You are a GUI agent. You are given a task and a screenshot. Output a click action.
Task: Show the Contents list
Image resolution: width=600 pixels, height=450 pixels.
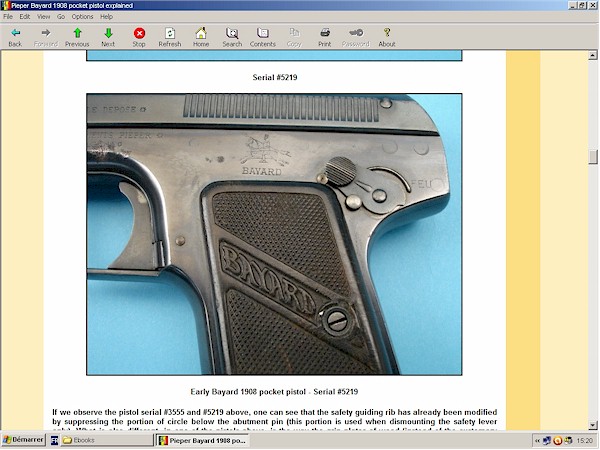pos(263,37)
